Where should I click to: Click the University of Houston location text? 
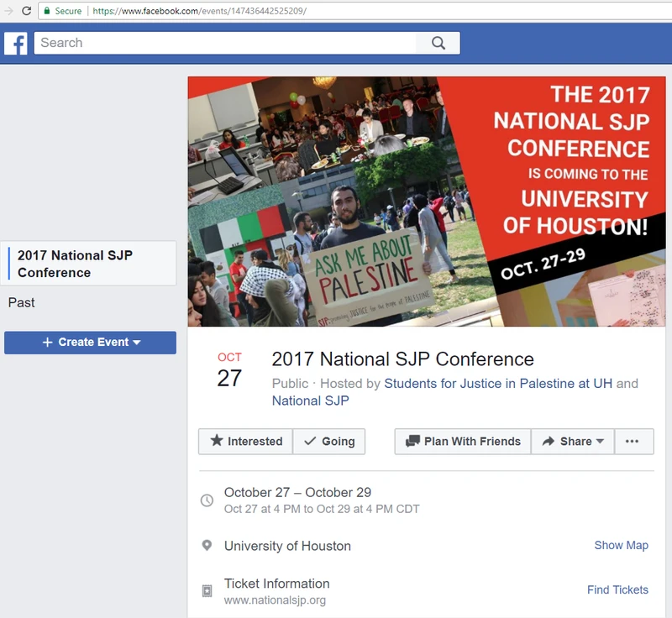[287, 546]
